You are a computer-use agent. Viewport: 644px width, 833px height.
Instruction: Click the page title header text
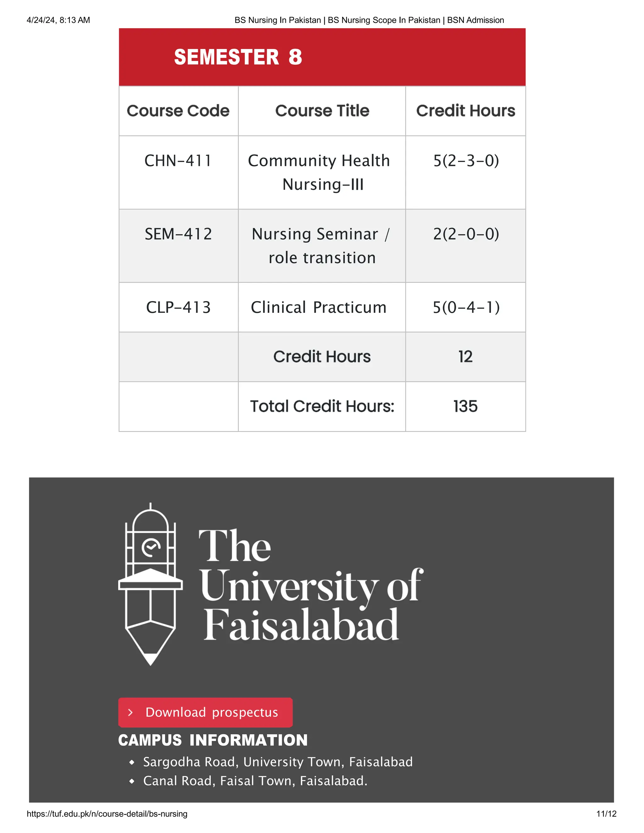(369, 20)
